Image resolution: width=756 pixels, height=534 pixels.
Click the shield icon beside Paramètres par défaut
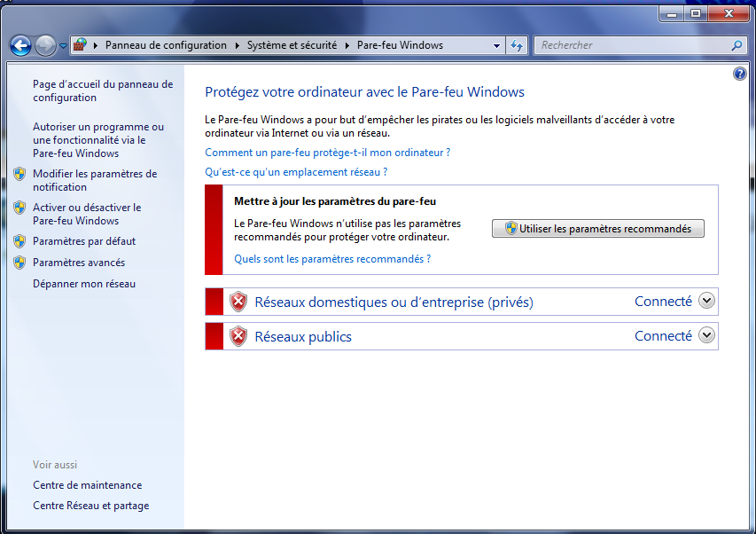point(19,241)
